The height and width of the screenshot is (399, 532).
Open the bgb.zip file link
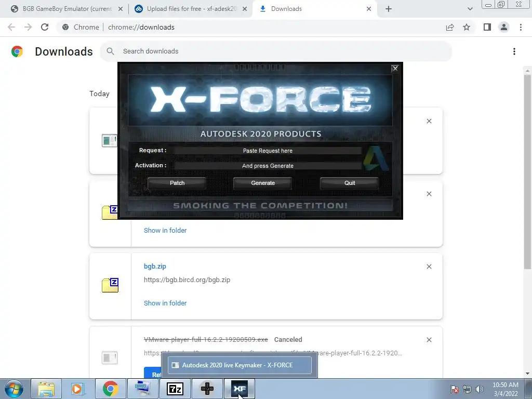[155, 267]
